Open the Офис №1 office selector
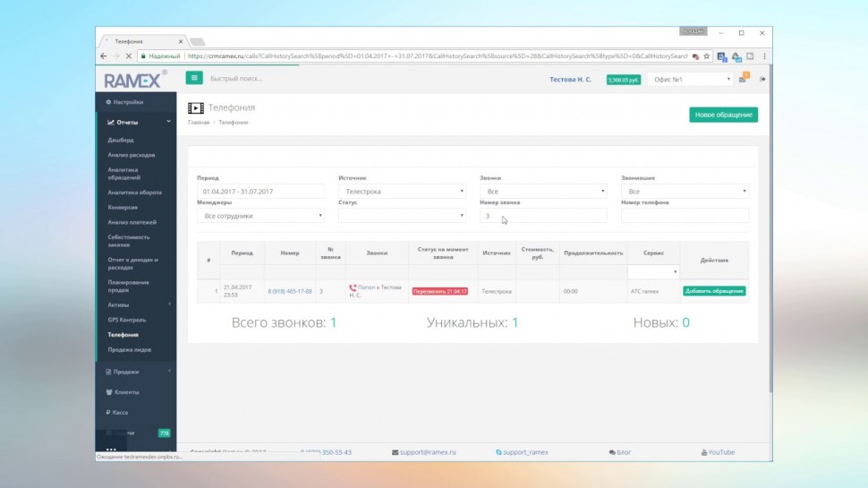This screenshot has width=868, height=488. point(691,79)
